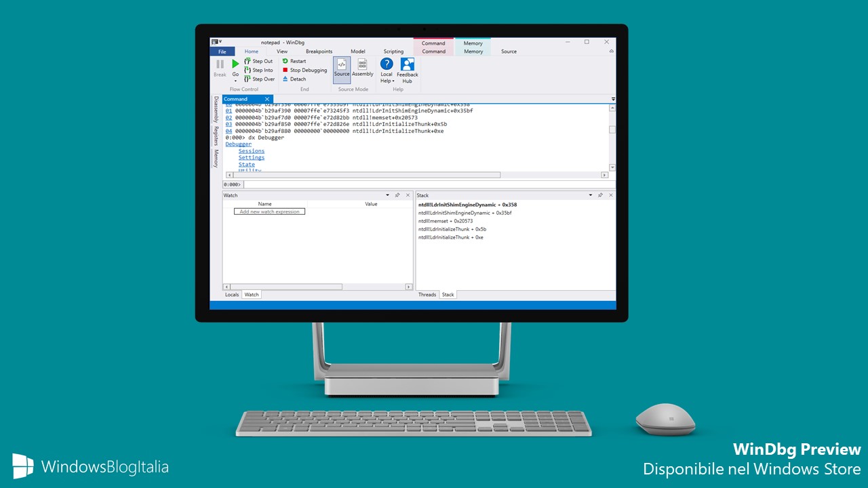This screenshot has width=868, height=488.
Task: Collapse the ribbon with the chevron
Action: [611, 52]
